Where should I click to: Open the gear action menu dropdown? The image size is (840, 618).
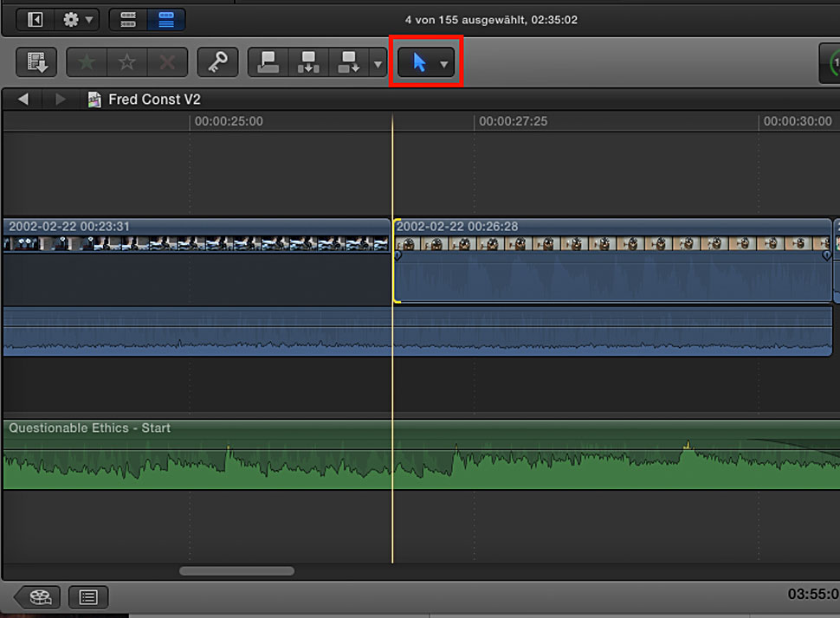(x=78, y=19)
